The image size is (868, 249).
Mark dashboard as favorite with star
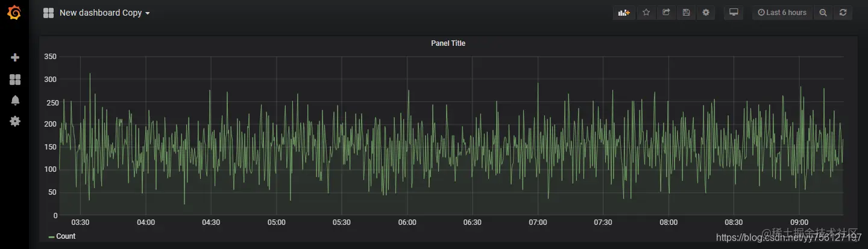(x=646, y=13)
